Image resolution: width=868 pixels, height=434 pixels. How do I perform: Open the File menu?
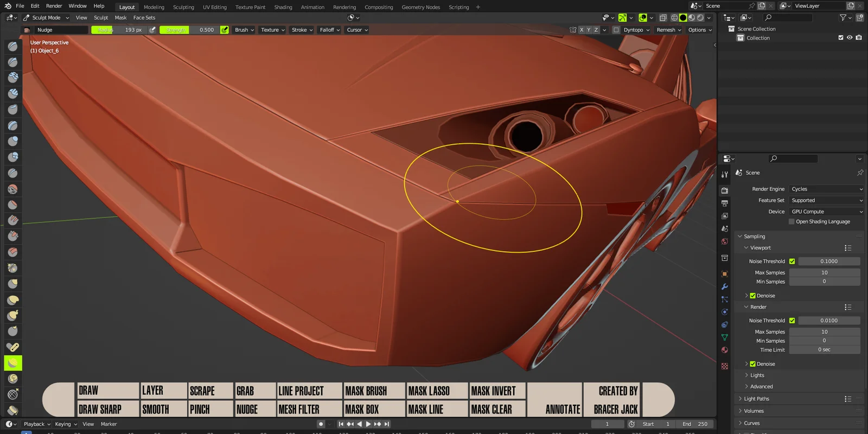[x=20, y=6]
